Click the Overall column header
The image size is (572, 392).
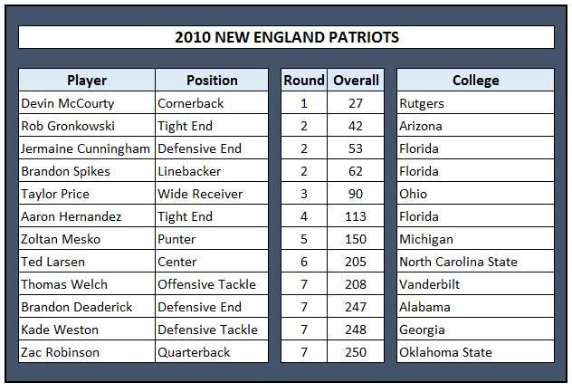click(356, 81)
